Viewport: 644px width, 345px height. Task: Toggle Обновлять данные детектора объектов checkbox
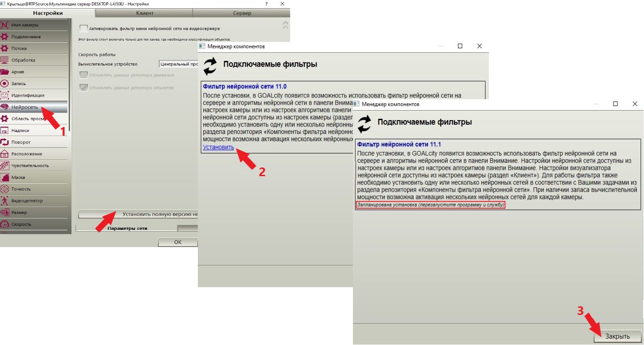coord(83,87)
